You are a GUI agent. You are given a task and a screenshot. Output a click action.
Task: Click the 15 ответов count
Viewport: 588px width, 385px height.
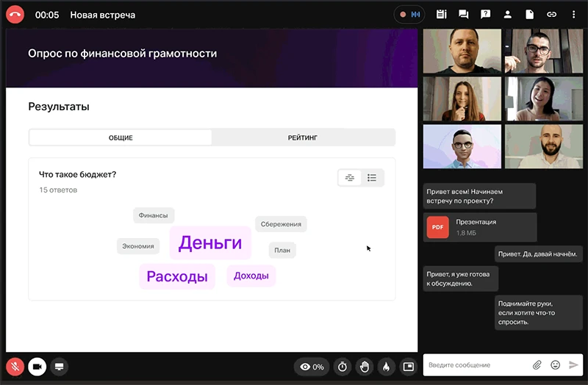click(58, 190)
